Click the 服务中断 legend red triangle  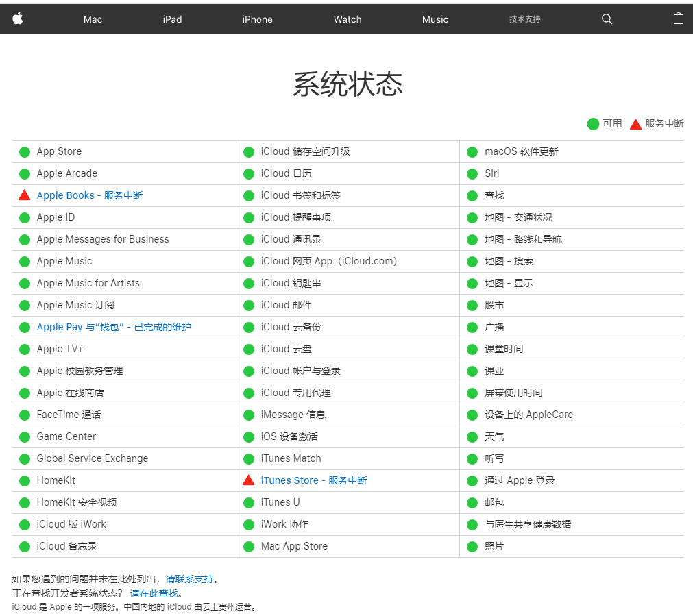click(635, 124)
